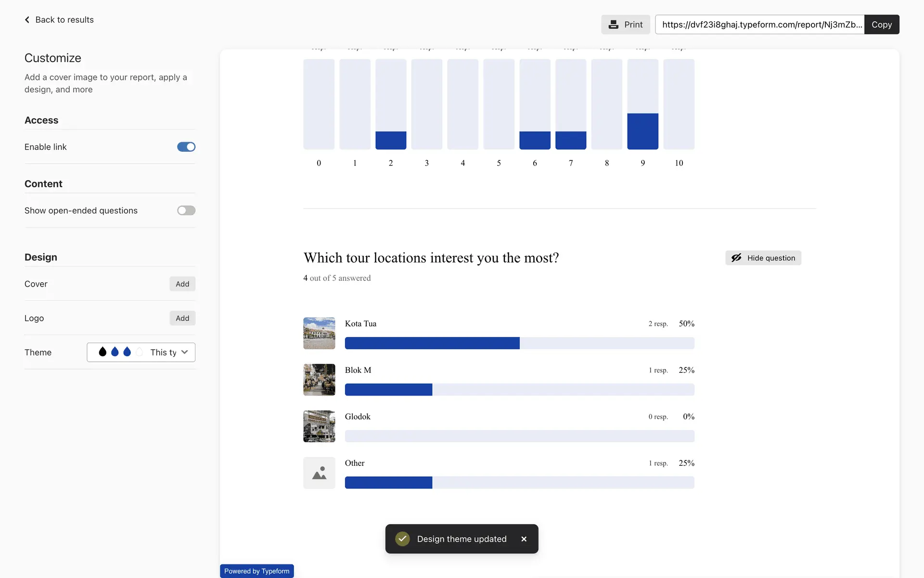Image resolution: width=924 pixels, height=578 pixels.
Task: Click the report URL field
Action: [x=759, y=25]
